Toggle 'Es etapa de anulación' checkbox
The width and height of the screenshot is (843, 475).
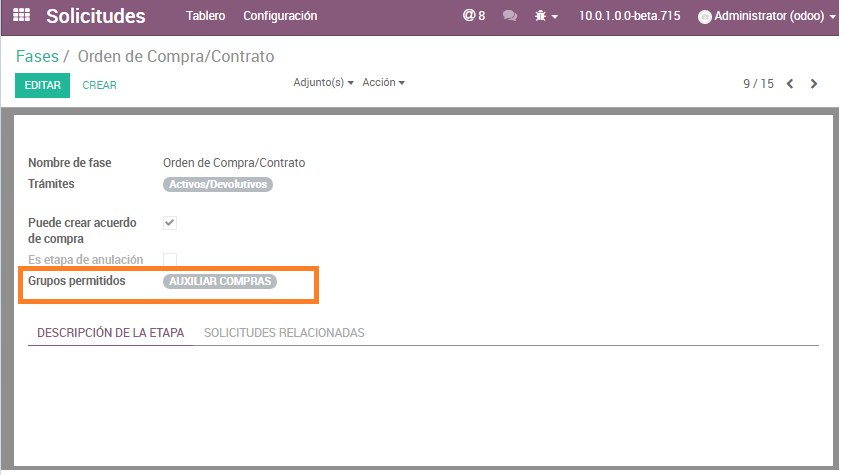tap(170, 260)
